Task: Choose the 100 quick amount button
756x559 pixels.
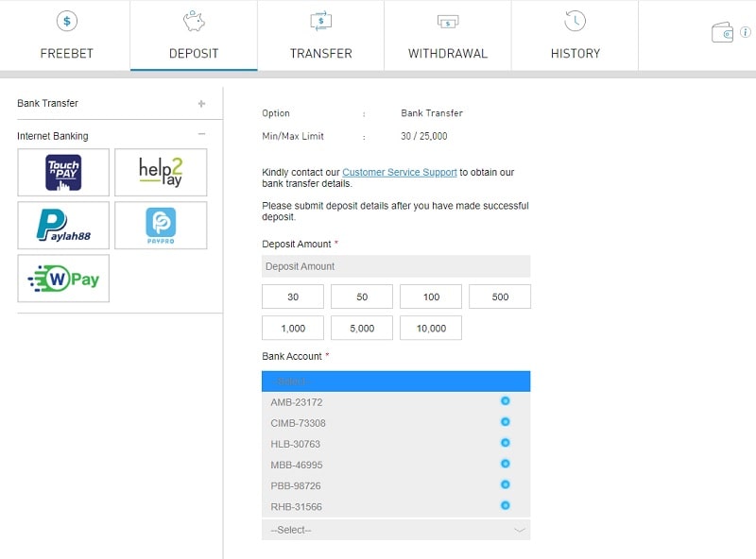Action: 431,296
